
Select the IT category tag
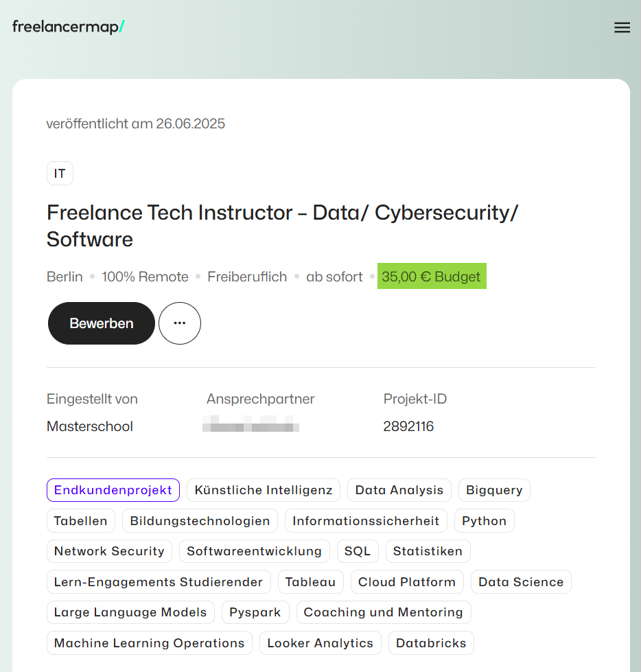click(x=60, y=173)
